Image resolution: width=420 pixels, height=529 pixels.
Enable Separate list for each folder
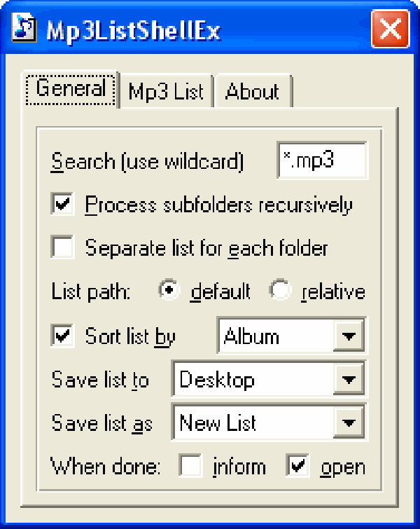(x=63, y=247)
